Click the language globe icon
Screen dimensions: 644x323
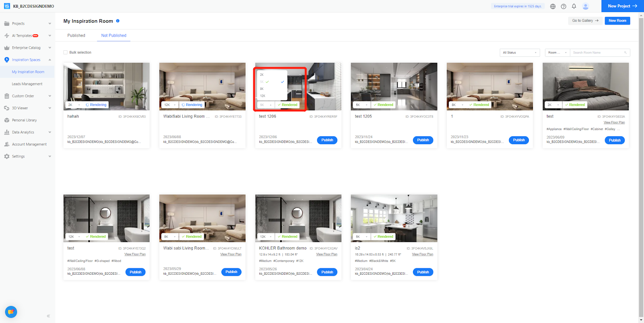(553, 6)
